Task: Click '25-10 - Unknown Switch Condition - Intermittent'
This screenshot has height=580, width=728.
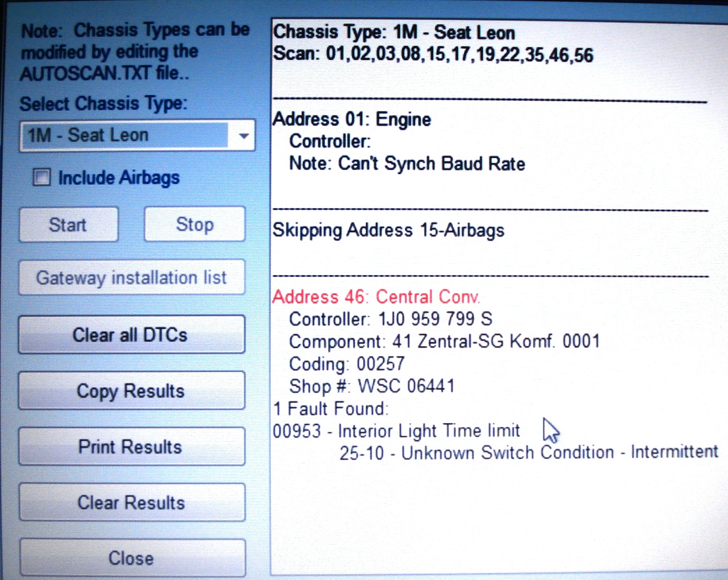Action: 529,453
